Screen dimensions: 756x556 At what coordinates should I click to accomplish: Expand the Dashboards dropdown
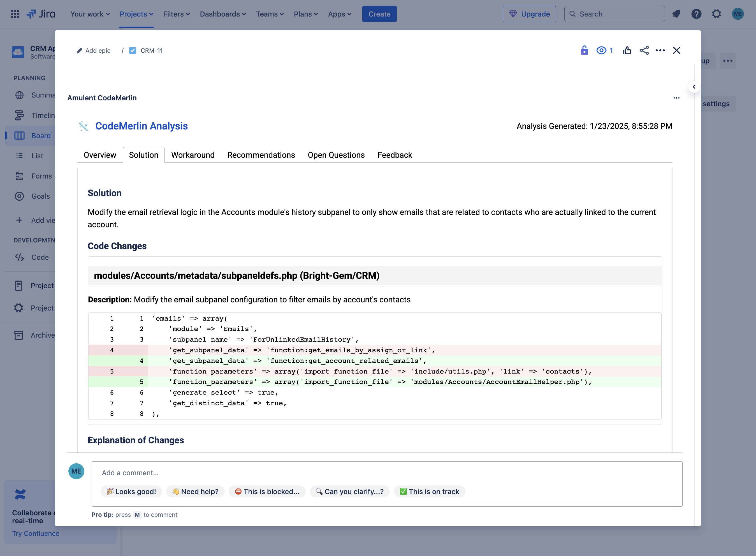(x=223, y=14)
